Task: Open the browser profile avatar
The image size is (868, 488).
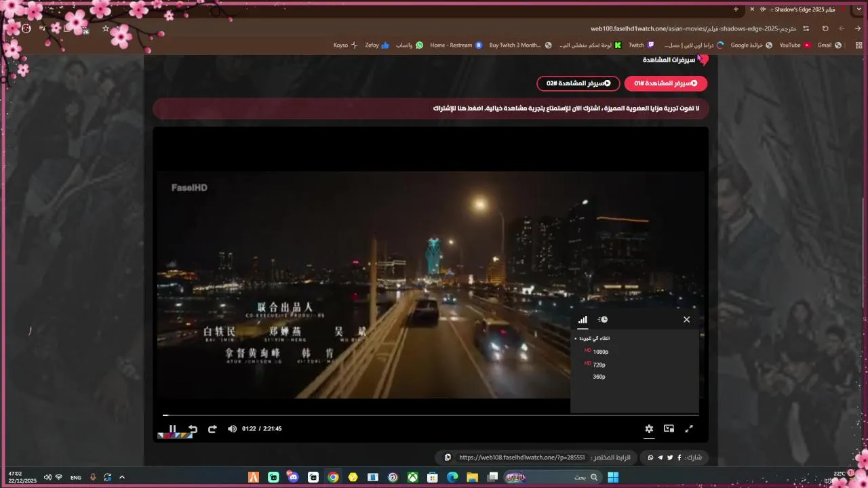Action: coord(26,28)
